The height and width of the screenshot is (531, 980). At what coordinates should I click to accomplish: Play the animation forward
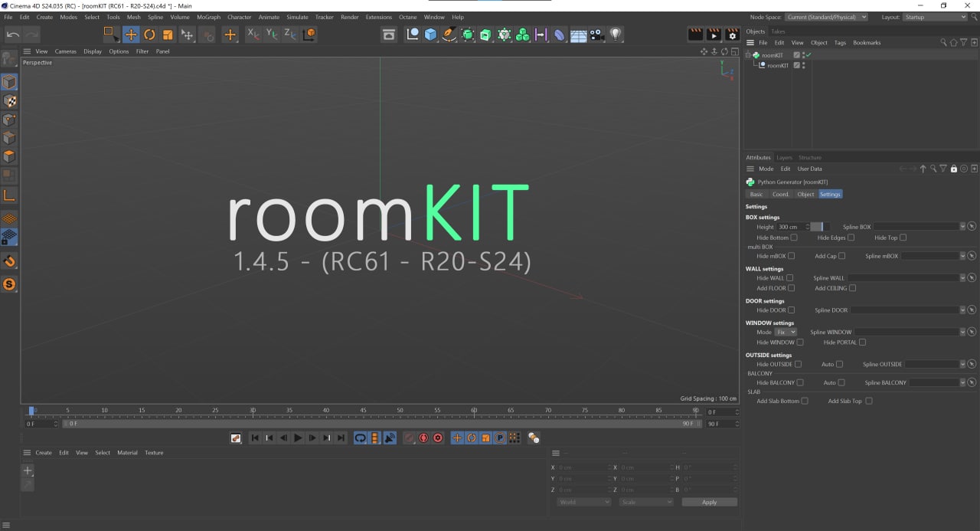tap(298, 438)
